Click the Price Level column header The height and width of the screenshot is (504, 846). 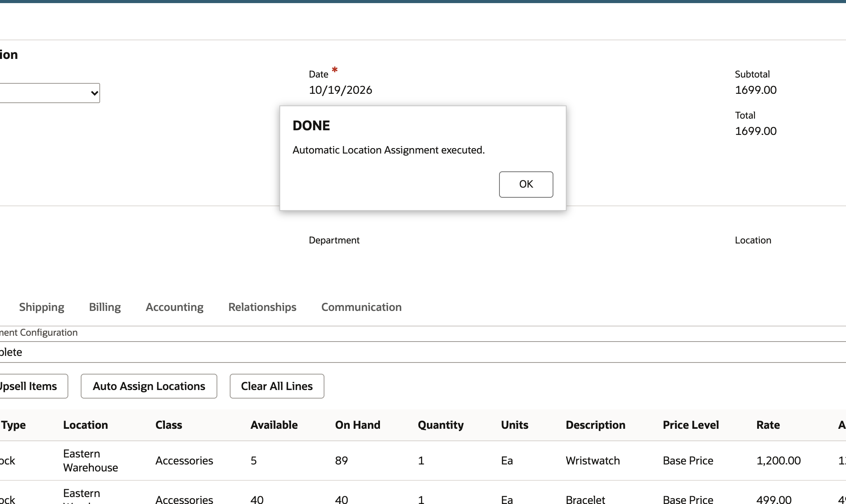click(691, 425)
